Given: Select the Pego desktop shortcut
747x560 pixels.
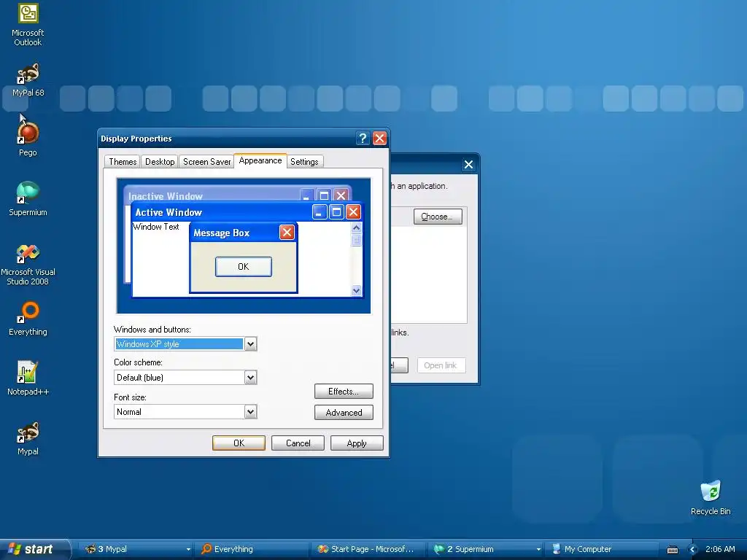Looking at the screenshot, I should 28,139.
